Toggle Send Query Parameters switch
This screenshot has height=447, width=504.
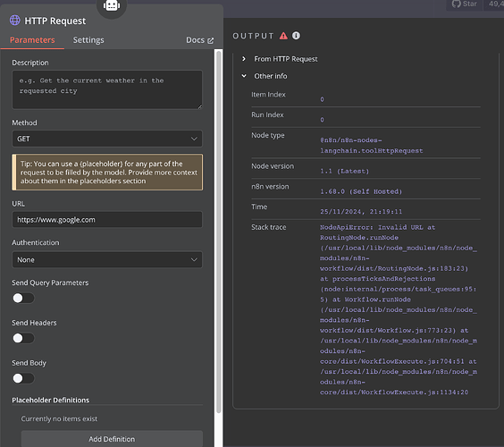[x=23, y=298]
